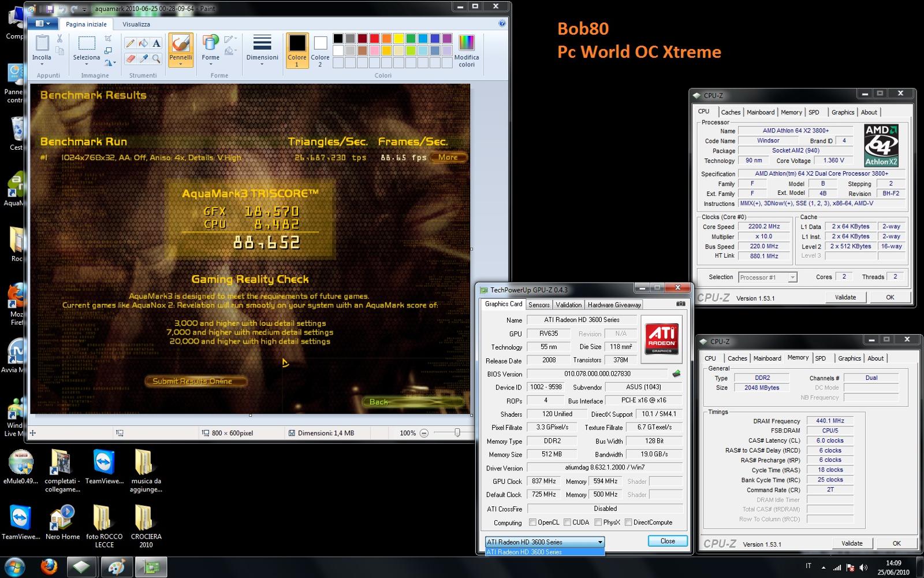Click Paint zoom out minus button
924x578 pixels.
pos(424,433)
